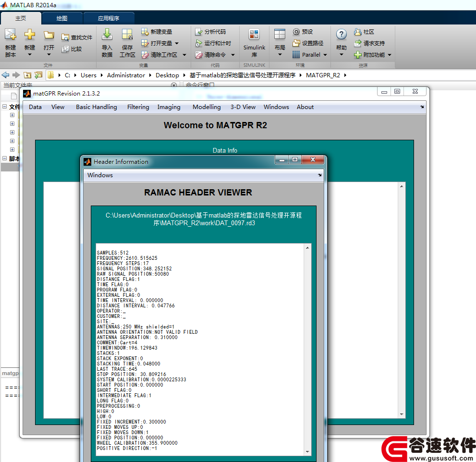Open the Filtering menu
Viewport: 476px width, 462px height.
click(138, 107)
